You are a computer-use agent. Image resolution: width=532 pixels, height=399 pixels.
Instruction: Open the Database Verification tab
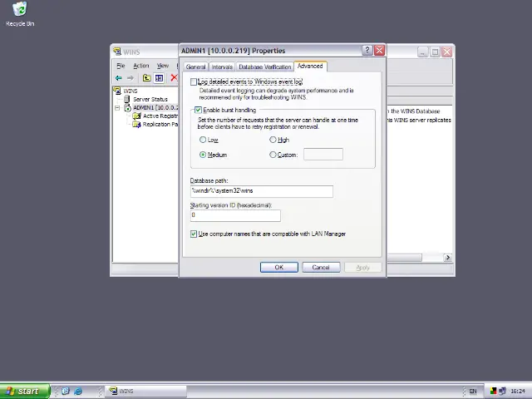point(265,66)
